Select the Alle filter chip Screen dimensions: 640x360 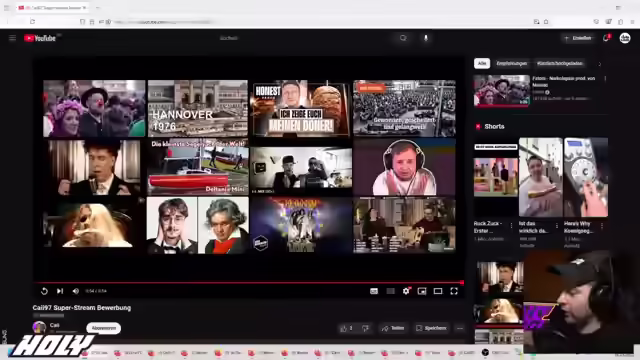tap(482, 63)
